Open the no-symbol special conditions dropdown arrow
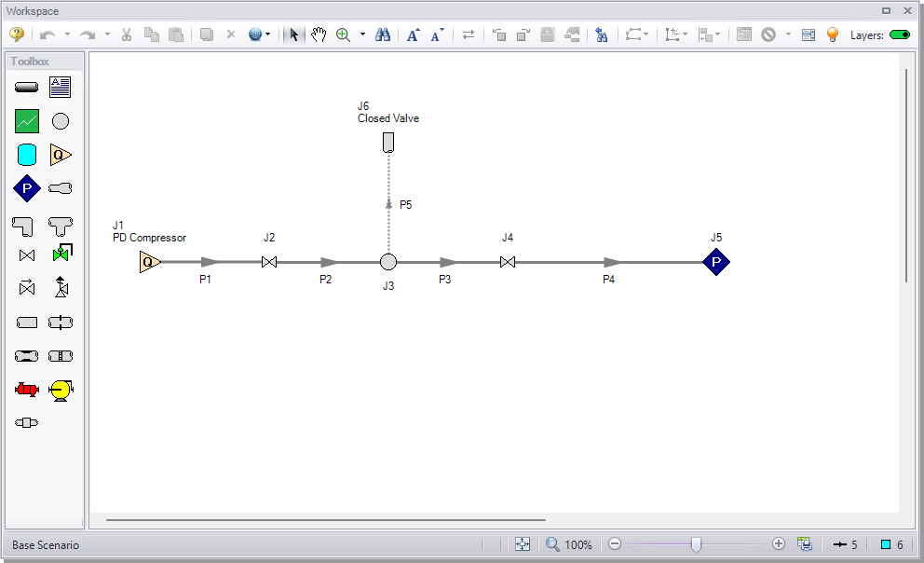The width and height of the screenshot is (924, 563). tap(788, 34)
